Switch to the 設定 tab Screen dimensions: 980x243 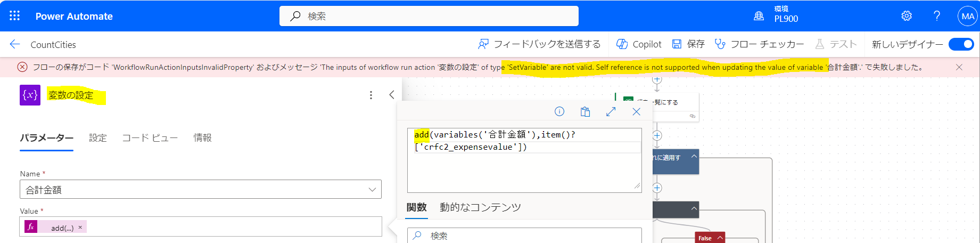point(98,138)
